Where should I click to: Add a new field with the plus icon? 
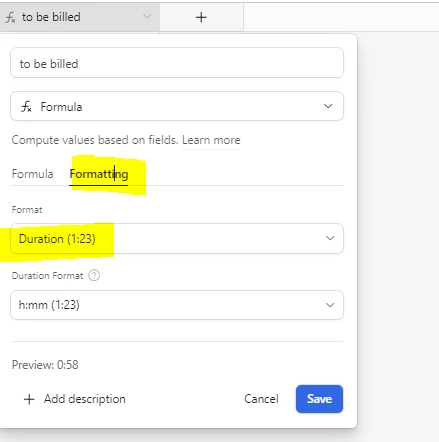point(201,17)
